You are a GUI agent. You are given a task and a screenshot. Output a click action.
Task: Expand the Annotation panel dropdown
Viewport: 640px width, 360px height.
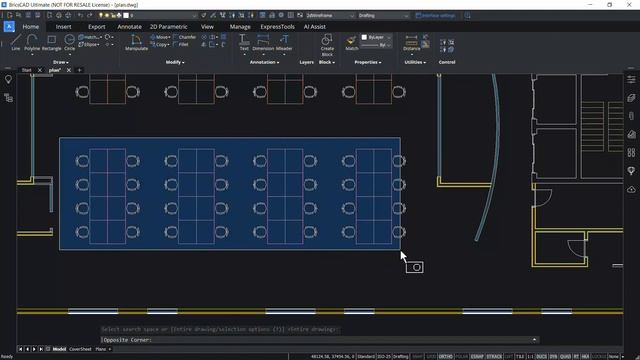(264, 62)
